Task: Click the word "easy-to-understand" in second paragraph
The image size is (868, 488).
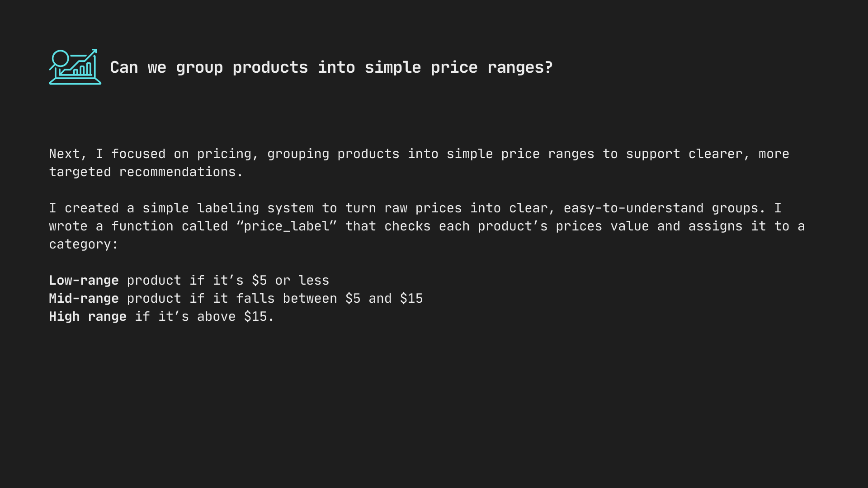Action: 633,208
